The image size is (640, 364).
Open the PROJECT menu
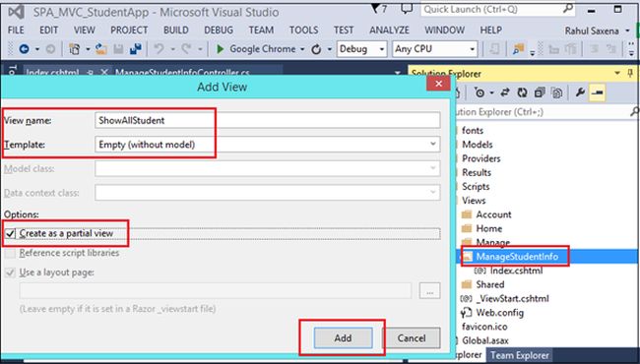pos(129,30)
